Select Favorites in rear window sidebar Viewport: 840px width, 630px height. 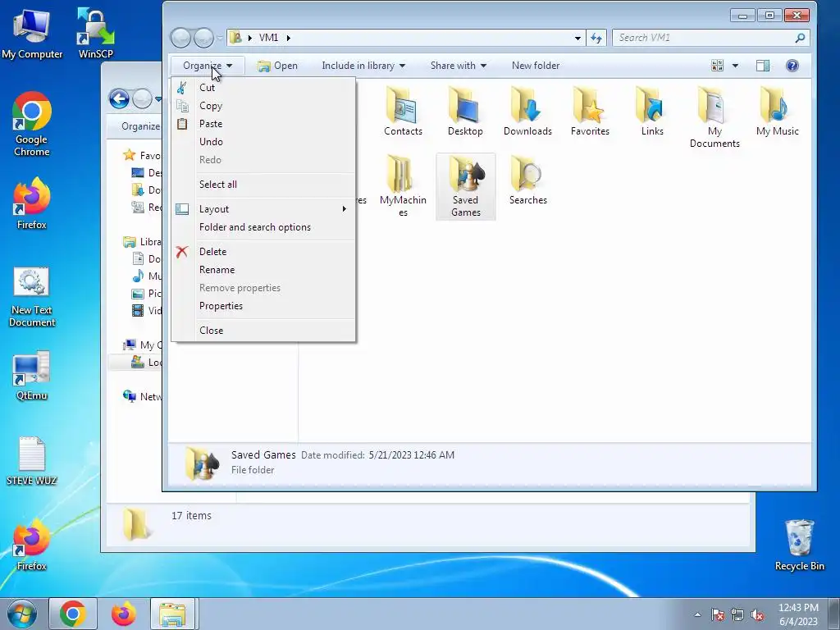click(x=141, y=155)
